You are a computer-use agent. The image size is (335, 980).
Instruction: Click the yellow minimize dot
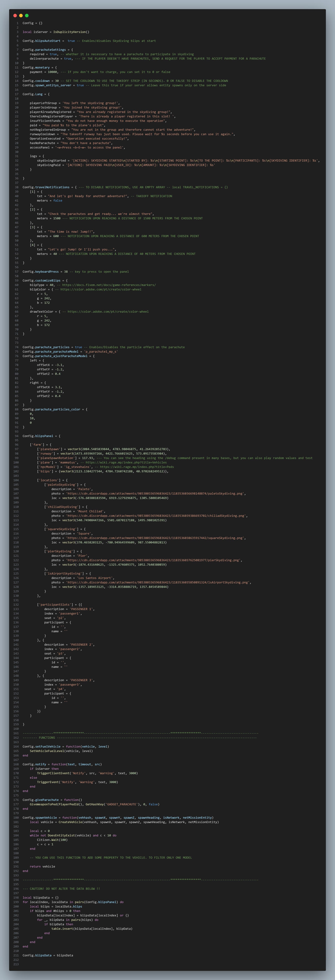coord(21,16)
